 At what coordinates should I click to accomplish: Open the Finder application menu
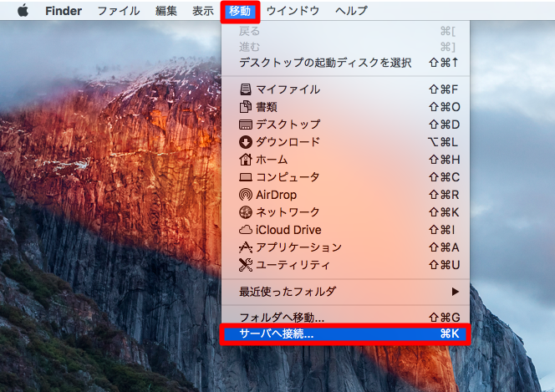tap(64, 11)
